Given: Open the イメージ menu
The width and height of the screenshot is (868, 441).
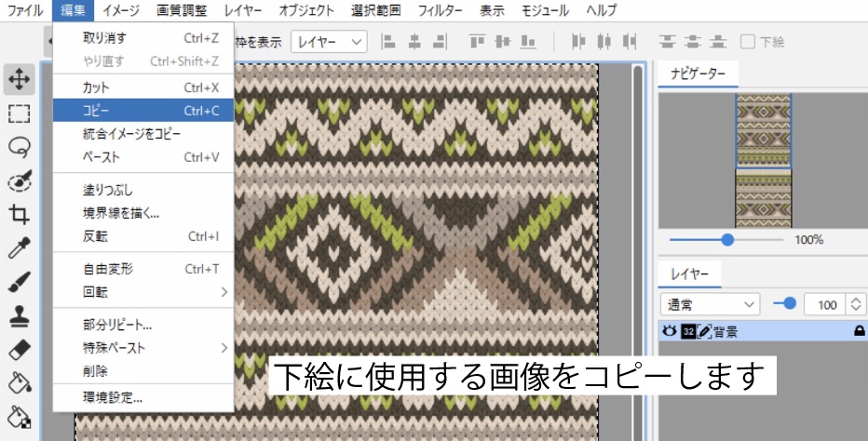Looking at the screenshot, I should coord(121,10).
